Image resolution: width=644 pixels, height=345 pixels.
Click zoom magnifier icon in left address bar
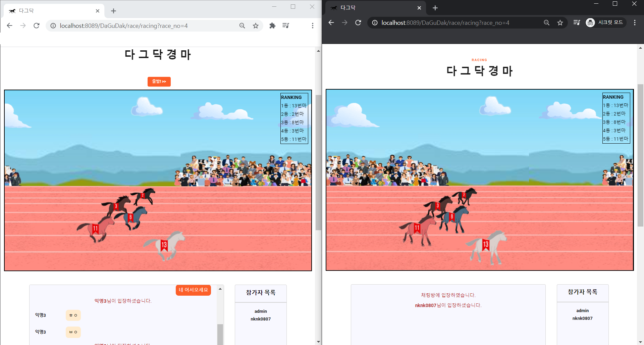click(242, 26)
